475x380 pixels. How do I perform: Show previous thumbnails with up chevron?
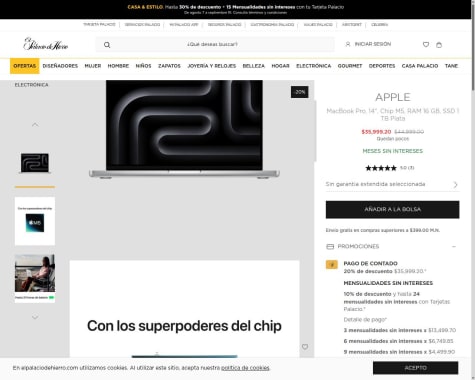[x=35, y=125]
